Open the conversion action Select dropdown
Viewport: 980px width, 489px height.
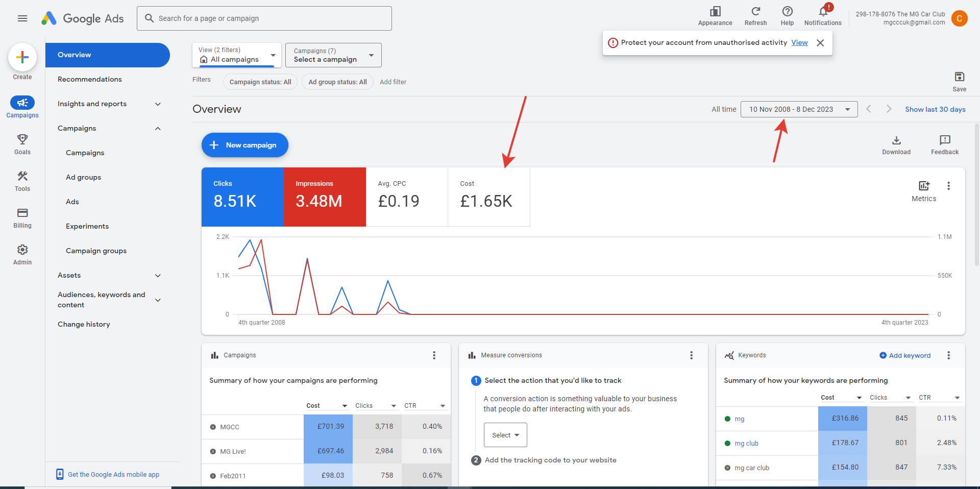[x=505, y=435]
